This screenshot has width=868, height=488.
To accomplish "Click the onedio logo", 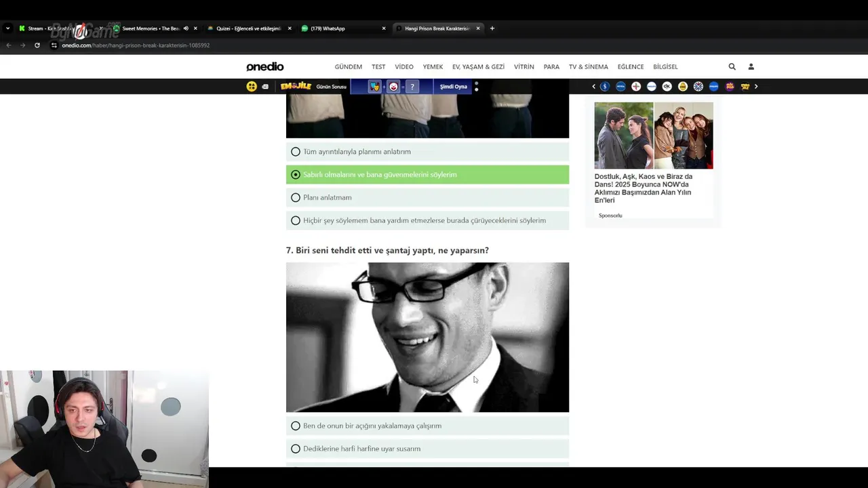I will 265,66.
